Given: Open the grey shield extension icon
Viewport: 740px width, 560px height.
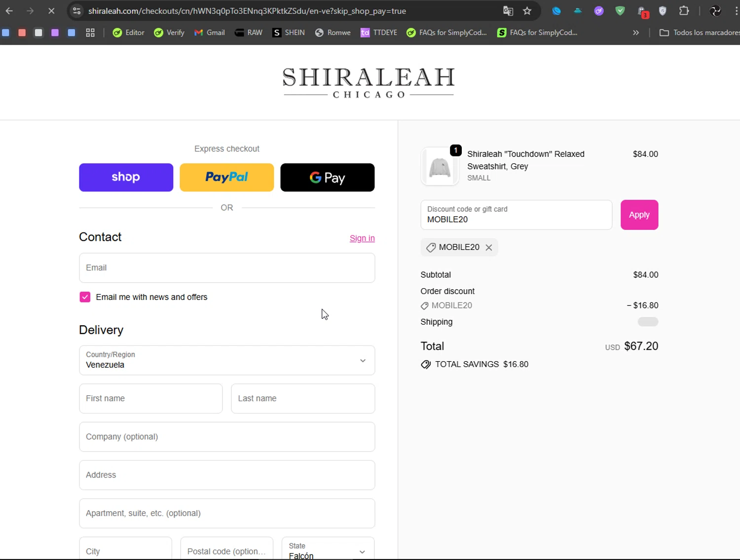Looking at the screenshot, I should point(663,11).
